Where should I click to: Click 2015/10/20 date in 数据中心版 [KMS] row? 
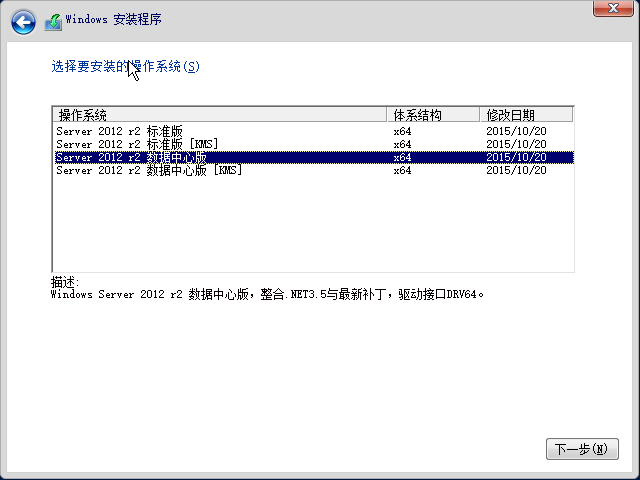(516, 170)
